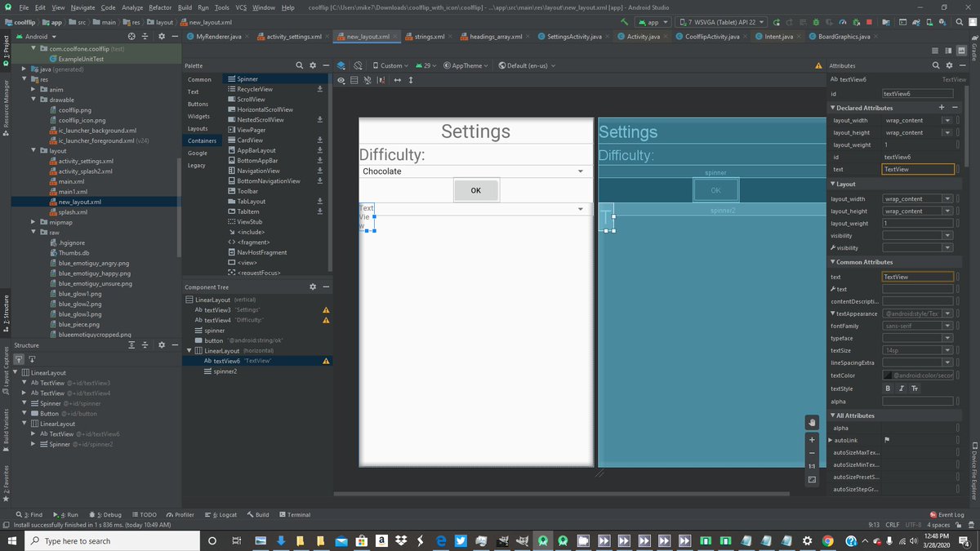Open the Custom device preview dropdown
Screen dimensions: 980x551
coord(390,65)
